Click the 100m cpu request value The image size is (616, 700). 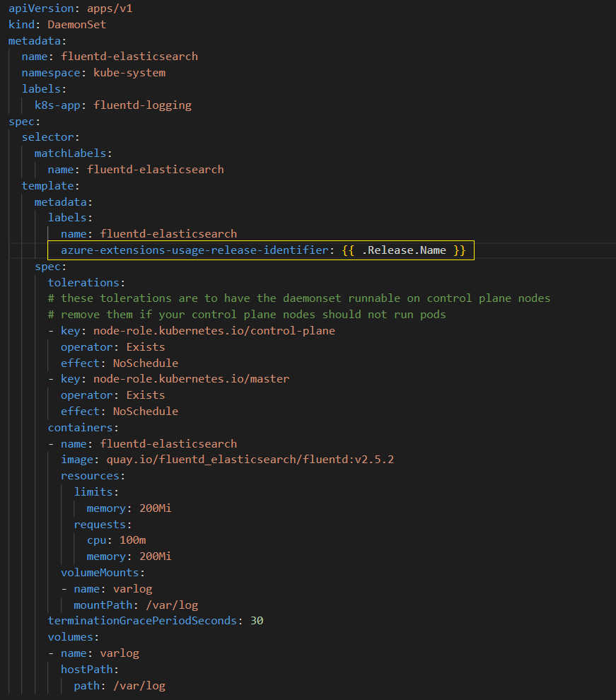132,539
